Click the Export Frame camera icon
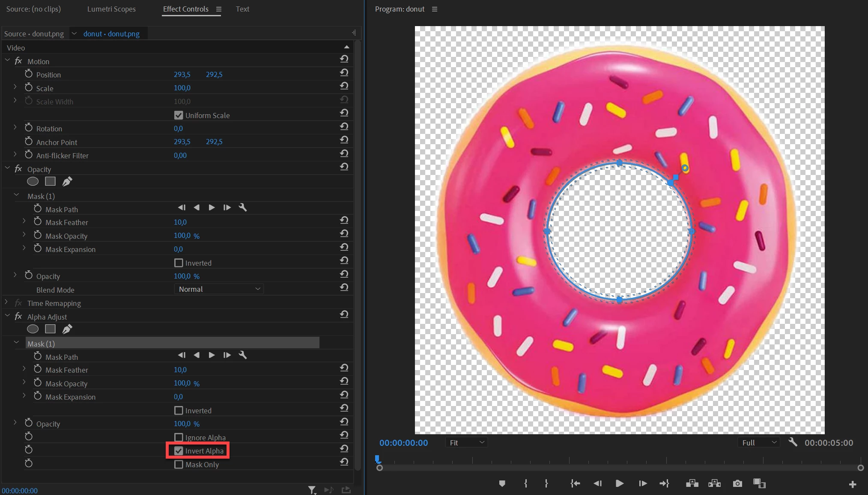 point(737,483)
